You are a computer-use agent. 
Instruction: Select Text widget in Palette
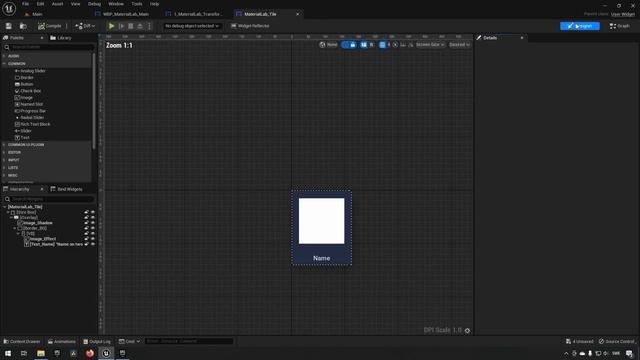click(x=22, y=138)
